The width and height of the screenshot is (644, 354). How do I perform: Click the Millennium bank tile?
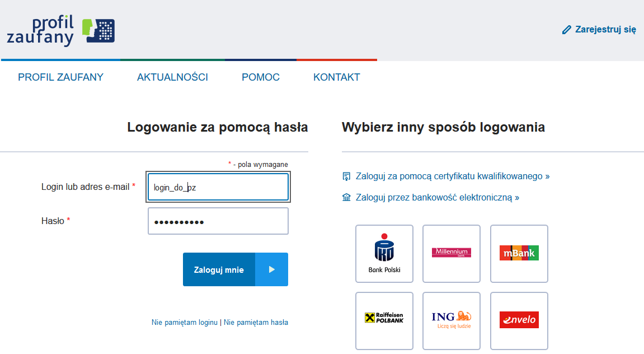[452, 253]
